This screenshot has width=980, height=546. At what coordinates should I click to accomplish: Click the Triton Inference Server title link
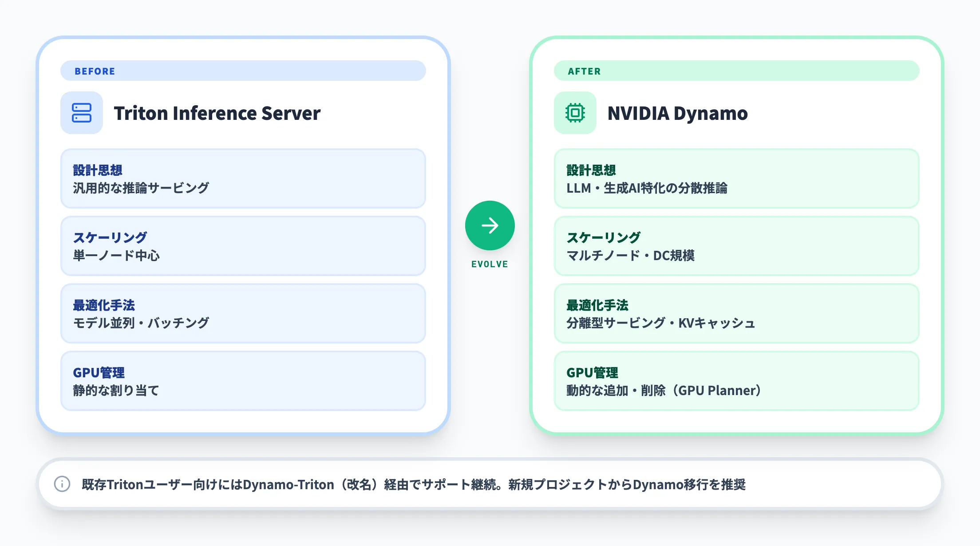[217, 113]
